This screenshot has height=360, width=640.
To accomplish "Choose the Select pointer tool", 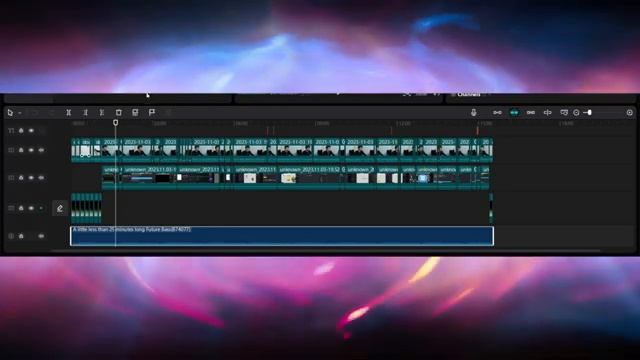I will (x=10, y=113).
